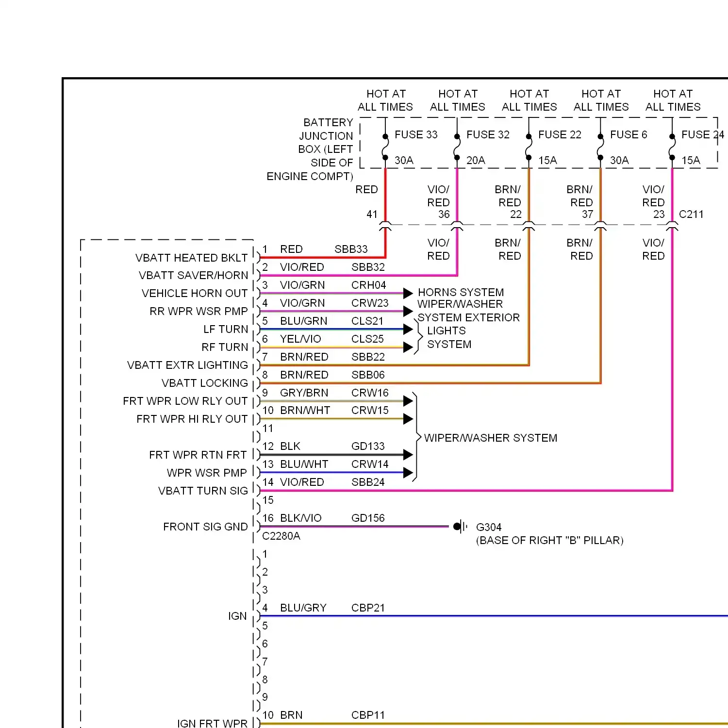This screenshot has width=728, height=728.
Task: Click the FUSE 22 label
Action: coord(560,134)
